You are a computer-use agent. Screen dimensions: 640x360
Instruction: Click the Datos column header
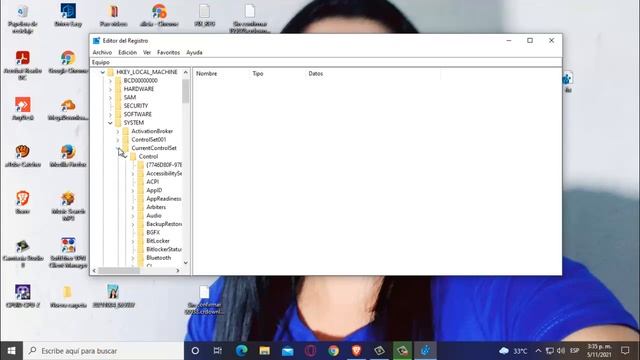click(x=316, y=74)
